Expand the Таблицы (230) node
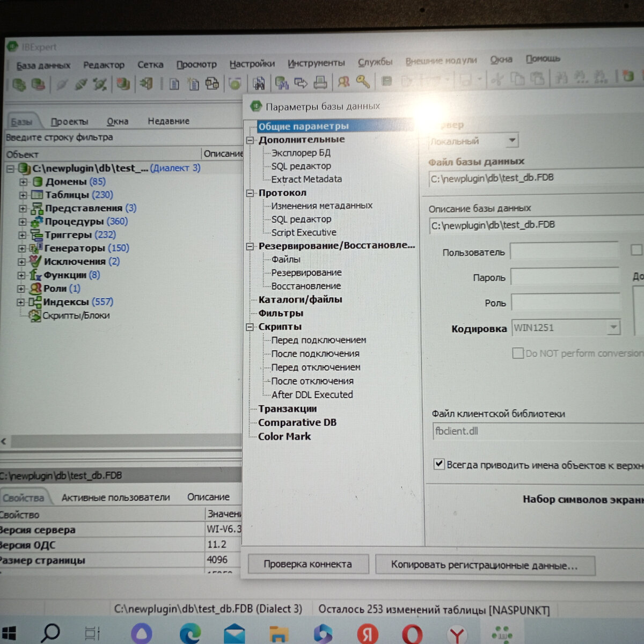Image resolution: width=644 pixels, height=644 pixels. [x=23, y=195]
